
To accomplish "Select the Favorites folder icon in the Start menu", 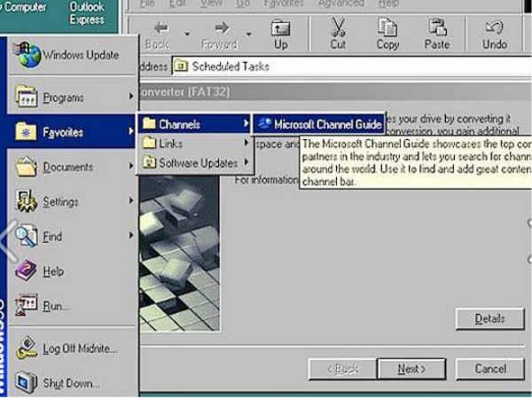I will (x=26, y=131).
